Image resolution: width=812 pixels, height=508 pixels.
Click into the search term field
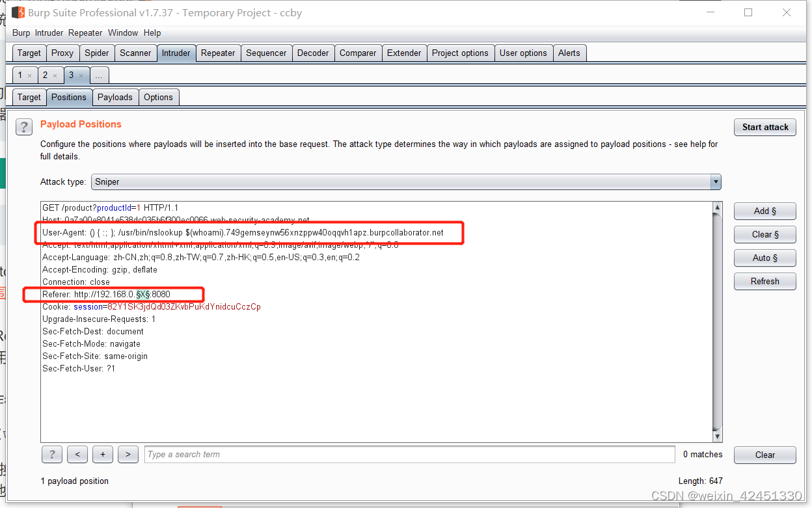point(410,455)
